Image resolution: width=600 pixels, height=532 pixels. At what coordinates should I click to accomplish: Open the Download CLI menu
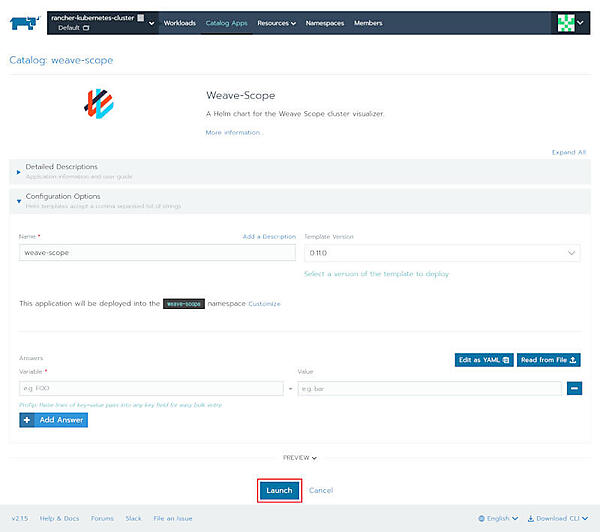560,518
